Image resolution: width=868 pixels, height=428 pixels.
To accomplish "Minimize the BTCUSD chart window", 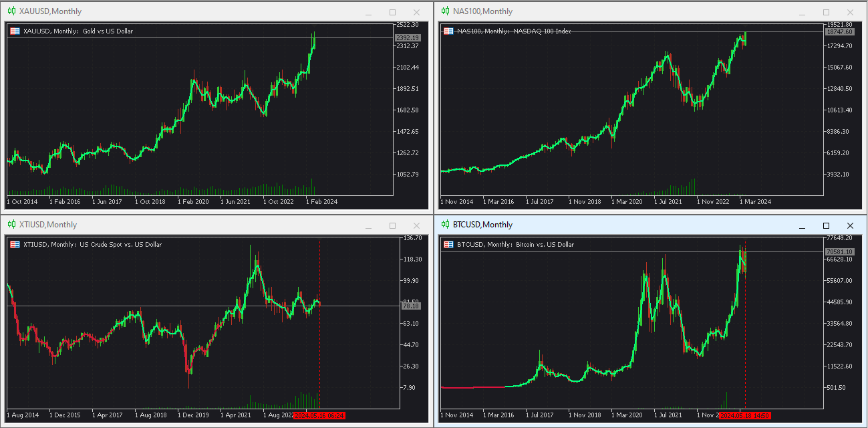I will [x=802, y=225].
